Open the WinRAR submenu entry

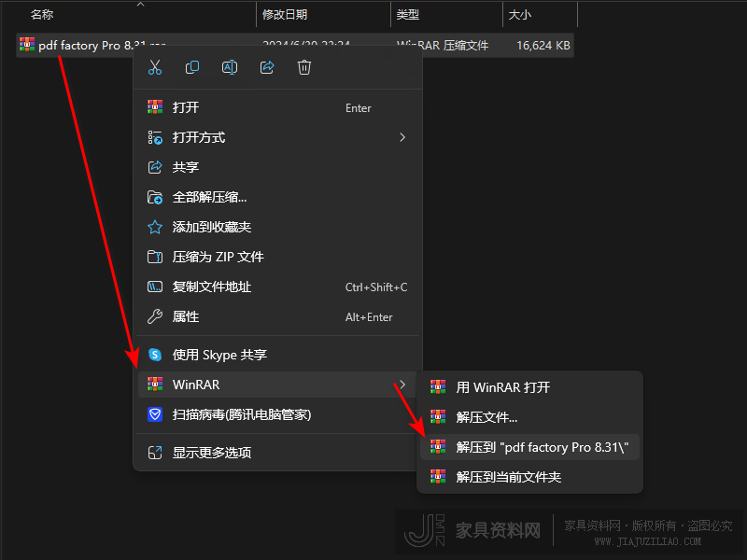tap(277, 385)
